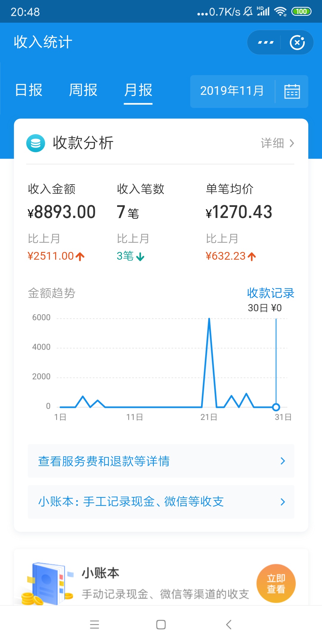This screenshot has width=322, height=644.
Task: Tap the 3笔 decrease indicator
Action: coord(131,256)
